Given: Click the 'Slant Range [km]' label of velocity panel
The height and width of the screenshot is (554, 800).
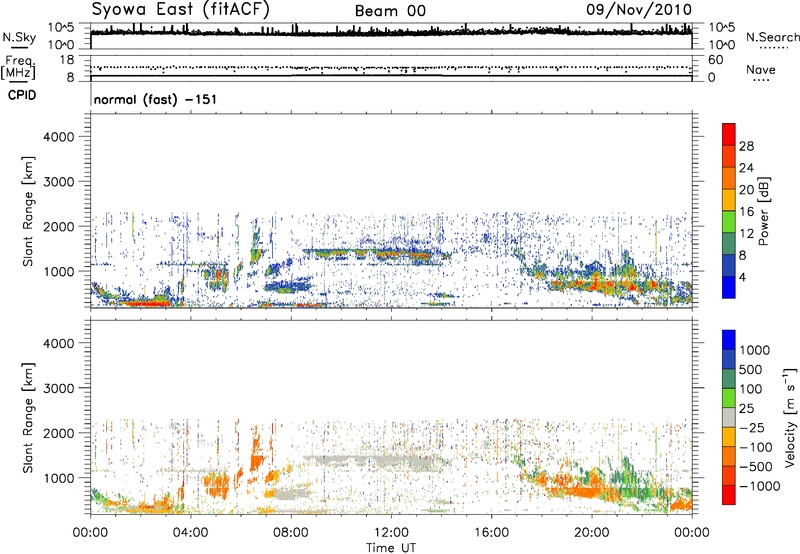Looking at the screenshot, I should (28, 418).
